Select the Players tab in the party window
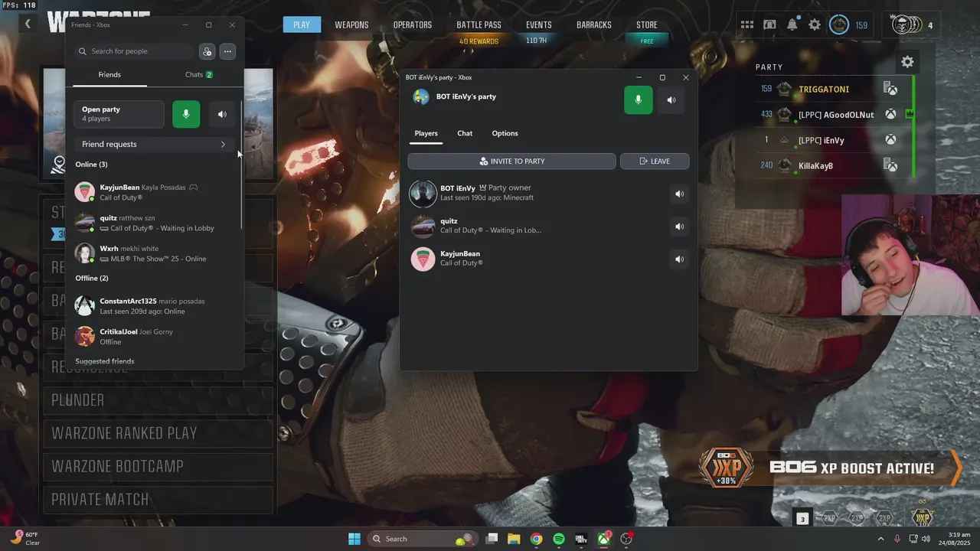Image resolution: width=980 pixels, height=551 pixels. tap(426, 133)
